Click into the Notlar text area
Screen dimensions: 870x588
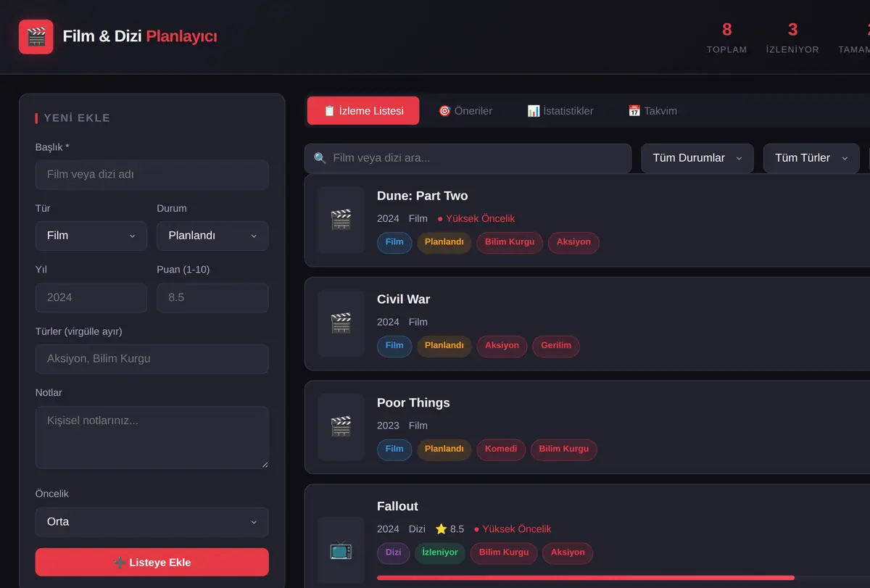(x=152, y=437)
